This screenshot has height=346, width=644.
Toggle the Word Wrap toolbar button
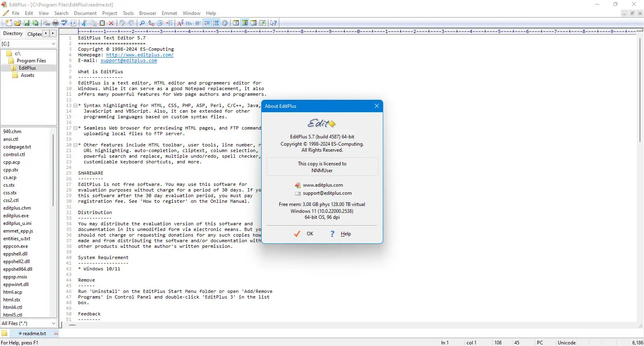[206, 23]
